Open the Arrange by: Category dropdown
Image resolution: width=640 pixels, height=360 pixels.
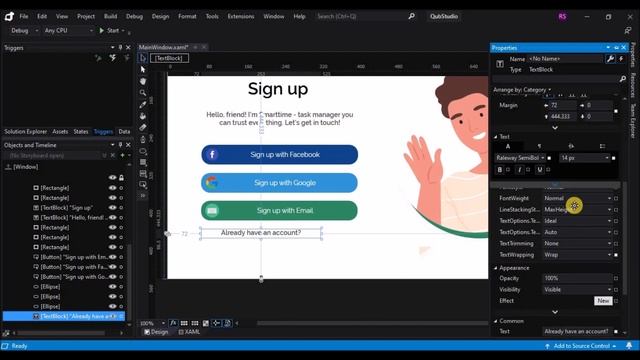point(522,89)
